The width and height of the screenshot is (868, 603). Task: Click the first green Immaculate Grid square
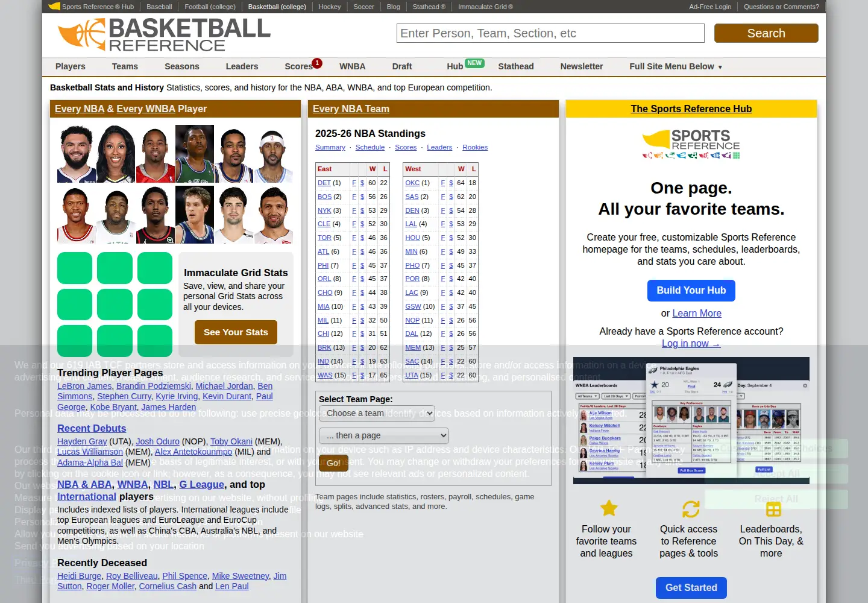coord(75,268)
